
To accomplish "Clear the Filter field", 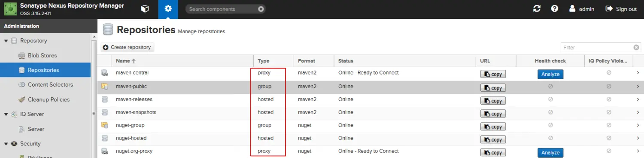I will coord(637,47).
